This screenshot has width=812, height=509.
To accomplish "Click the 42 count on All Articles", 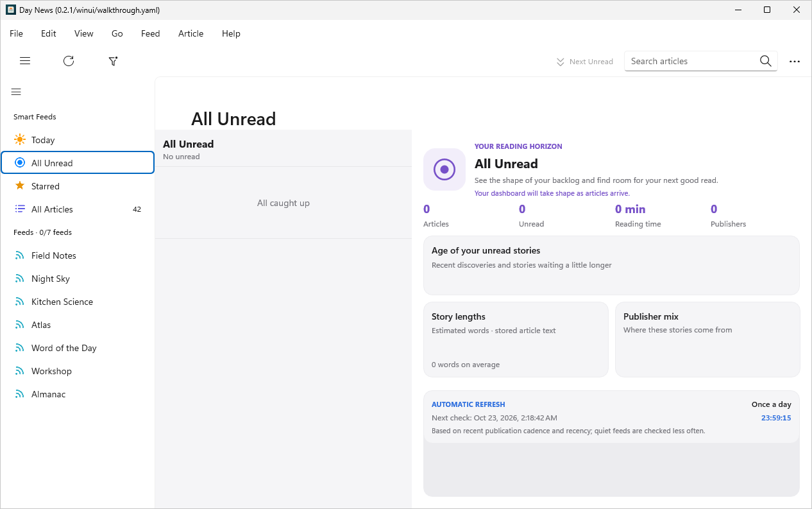I will [x=137, y=209].
